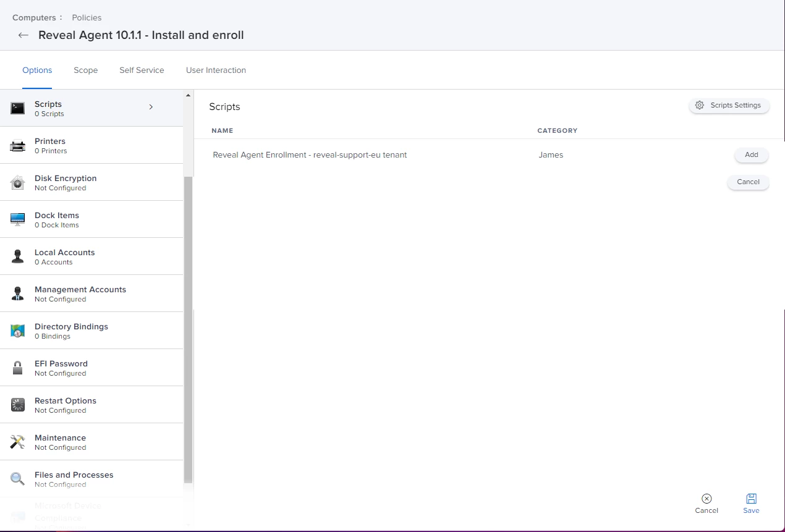The width and height of the screenshot is (785, 532).
Task: Select the Disk Encryption icon
Action: [x=18, y=183]
